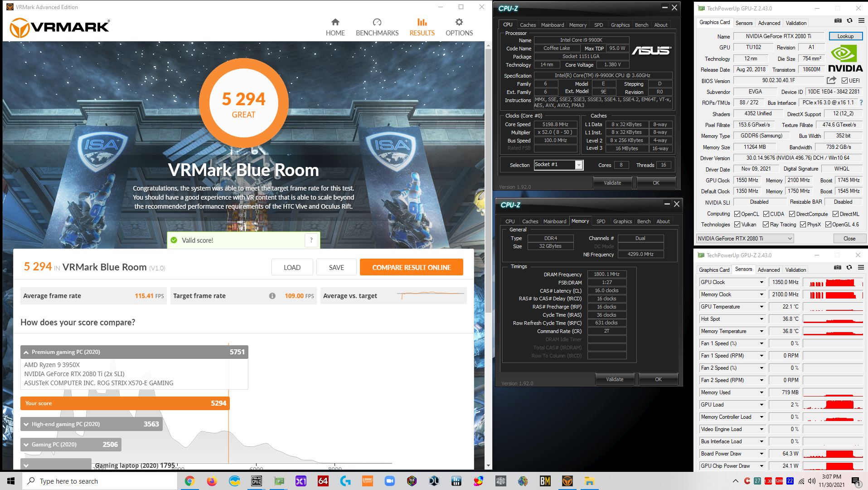Open the VRMark HOME page icon
Screen dimensions: 868x490
(x=335, y=22)
